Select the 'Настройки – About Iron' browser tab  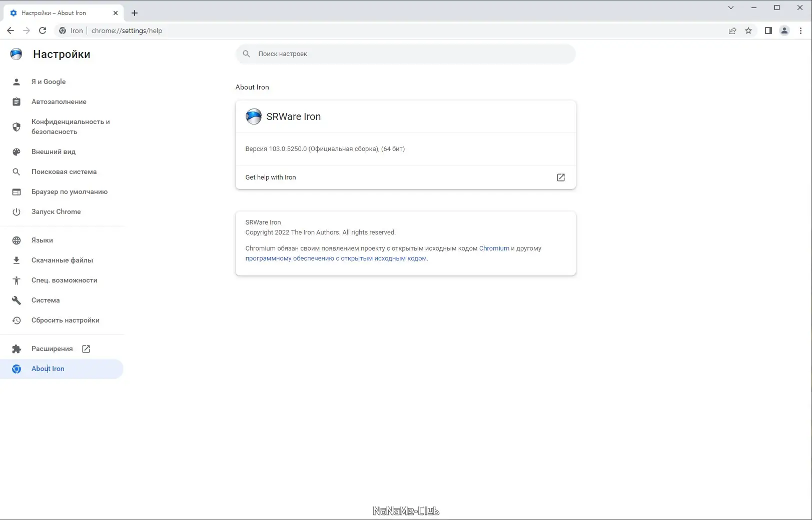(63, 13)
